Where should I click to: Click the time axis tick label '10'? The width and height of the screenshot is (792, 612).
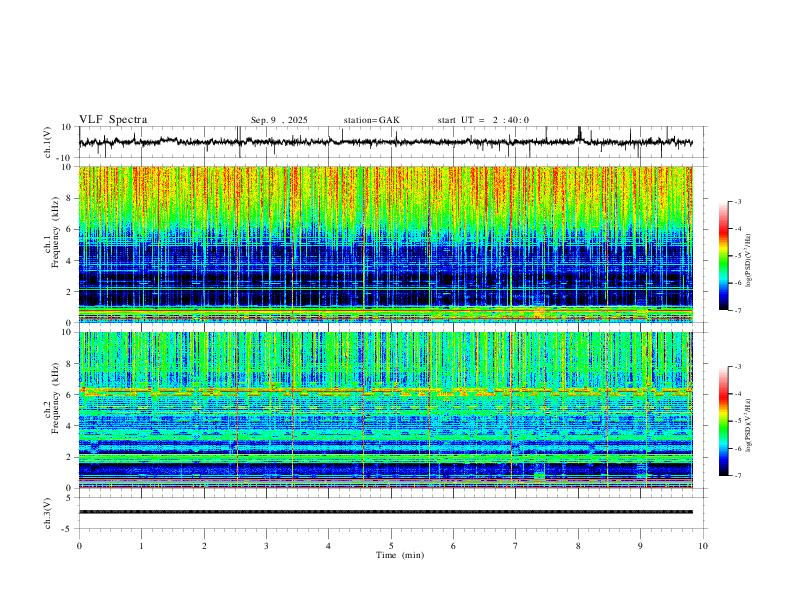[703, 546]
